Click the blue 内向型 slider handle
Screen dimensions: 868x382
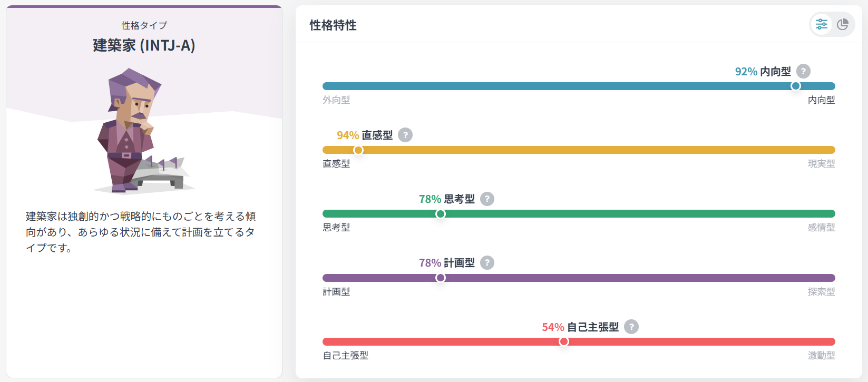(796, 86)
